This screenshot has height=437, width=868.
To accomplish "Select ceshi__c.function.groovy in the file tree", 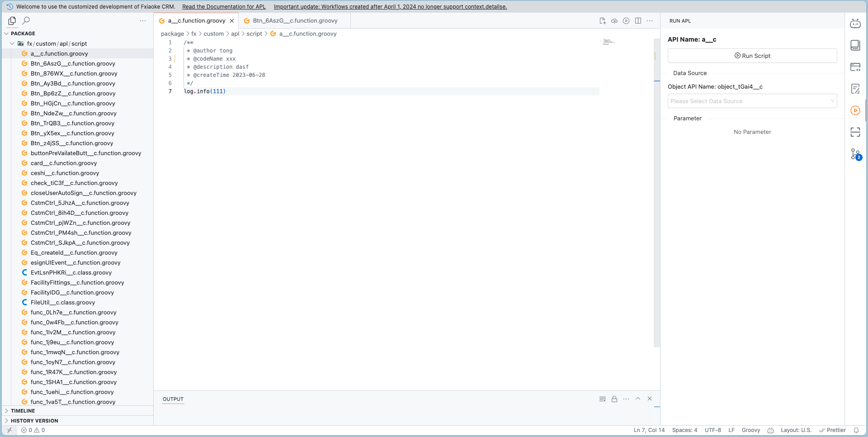I will (x=65, y=173).
